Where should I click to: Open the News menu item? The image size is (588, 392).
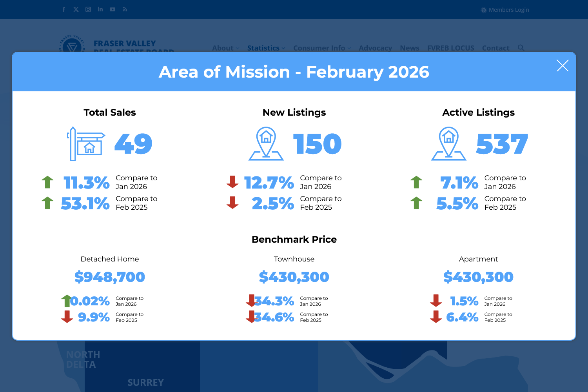410,48
